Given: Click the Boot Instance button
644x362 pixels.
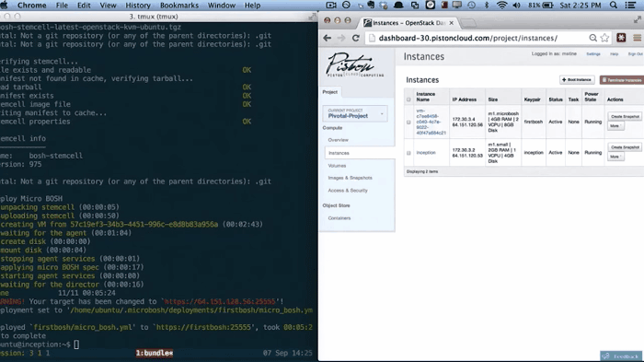Looking at the screenshot, I should pyautogui.click(x=577, y=80).
